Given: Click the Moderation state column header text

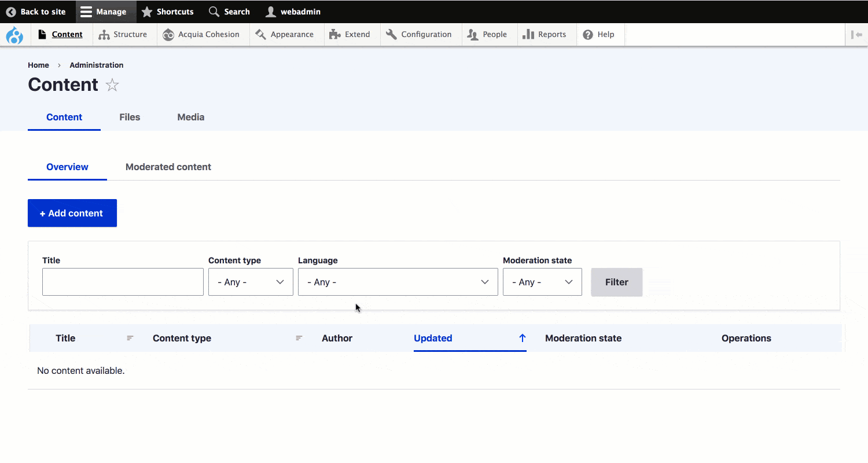Looking at the screenshot, I should [x=583, y=338].
